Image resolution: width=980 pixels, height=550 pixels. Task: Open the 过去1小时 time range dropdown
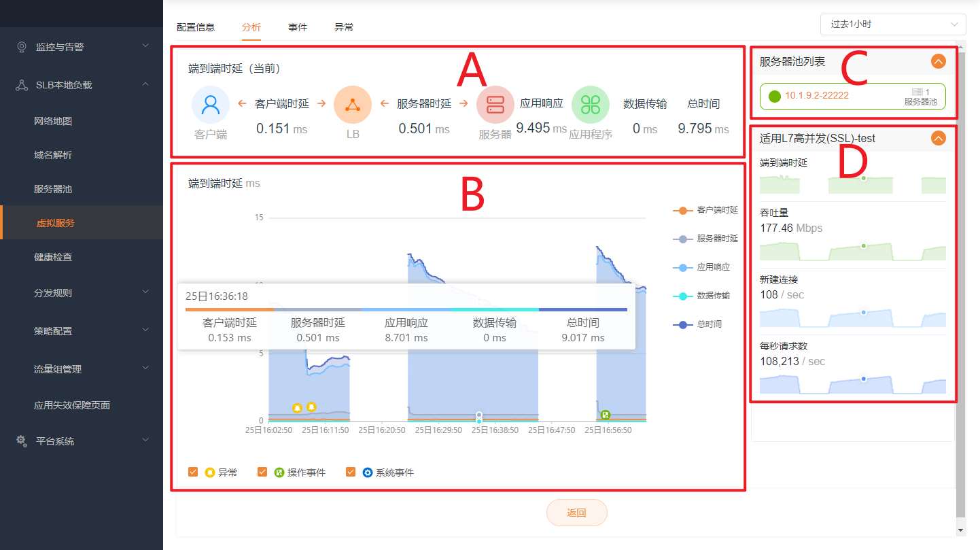tap(893, 24)
